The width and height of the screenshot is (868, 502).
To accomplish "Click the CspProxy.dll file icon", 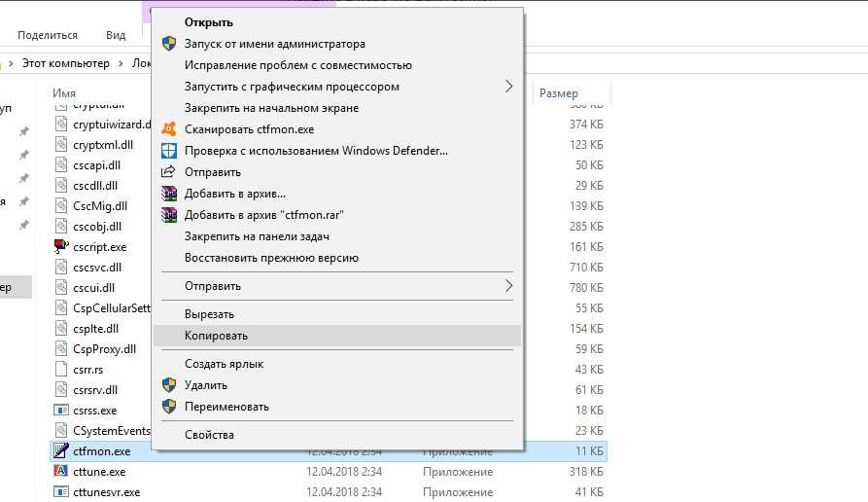I will (x=61, y=349).
